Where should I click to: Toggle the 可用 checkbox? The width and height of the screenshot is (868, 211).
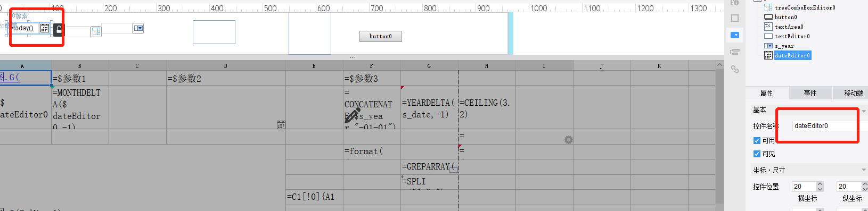point(757,140)
